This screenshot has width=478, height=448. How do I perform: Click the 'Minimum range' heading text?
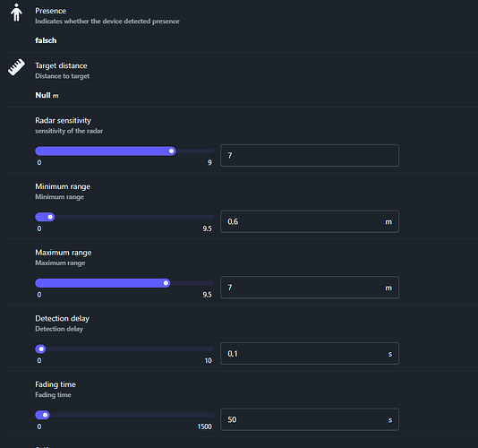point(63,186)
